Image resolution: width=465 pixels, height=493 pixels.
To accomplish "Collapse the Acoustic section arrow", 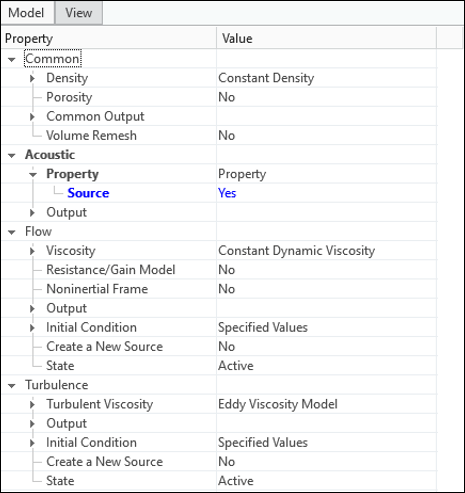I will 12,155.
